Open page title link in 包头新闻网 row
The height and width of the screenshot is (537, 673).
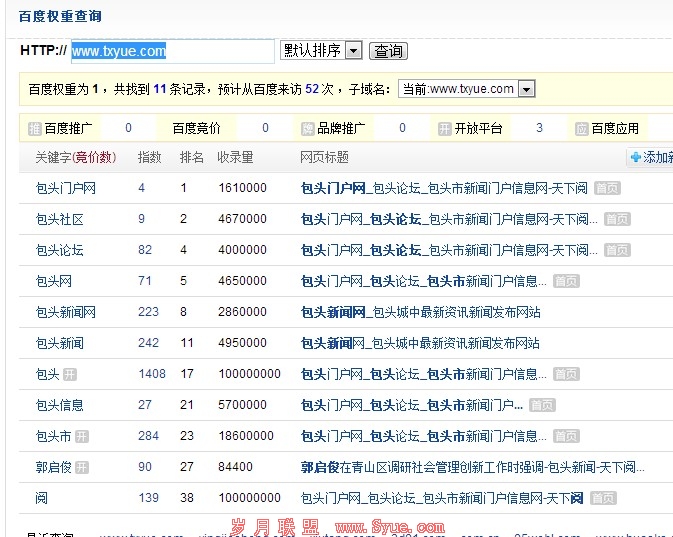coord(421,312)
